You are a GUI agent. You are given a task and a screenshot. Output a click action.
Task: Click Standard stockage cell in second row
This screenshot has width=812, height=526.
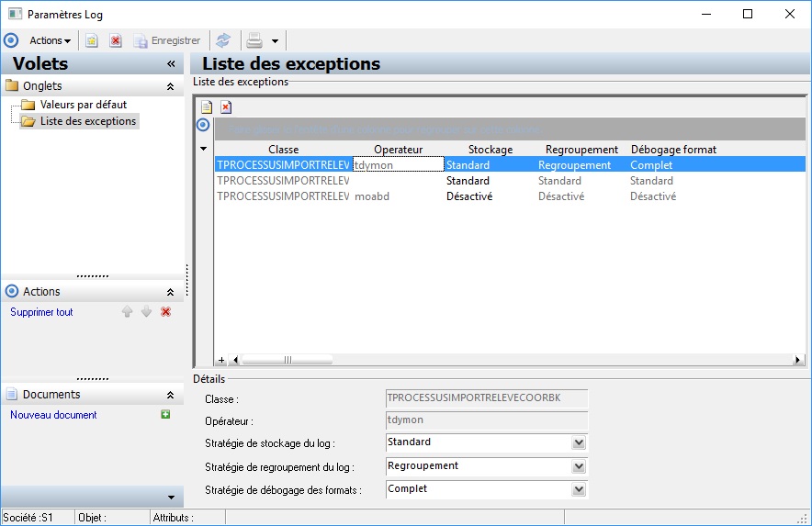(x=491, y=181)
